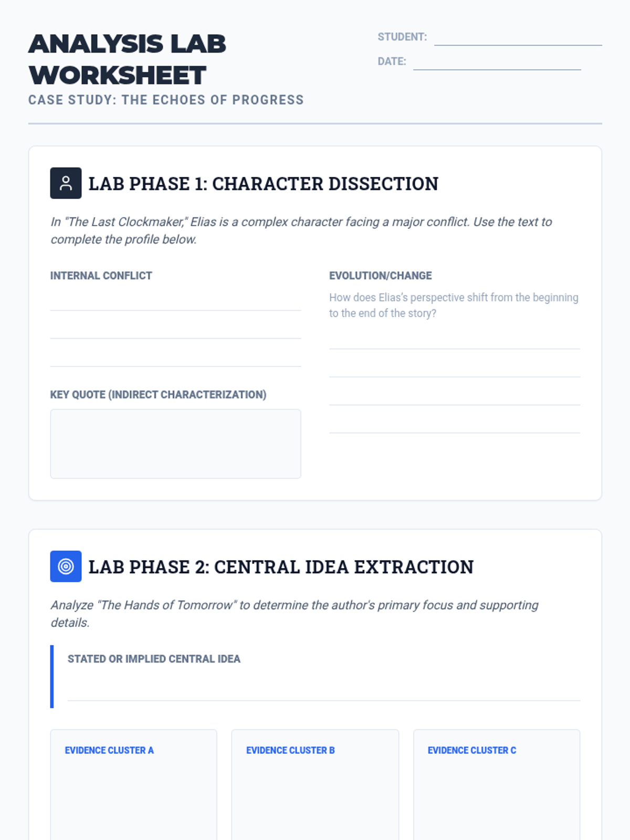Click the Case Study subtitle text
This screenshot has height=840, width=630.
pos(166,100)
